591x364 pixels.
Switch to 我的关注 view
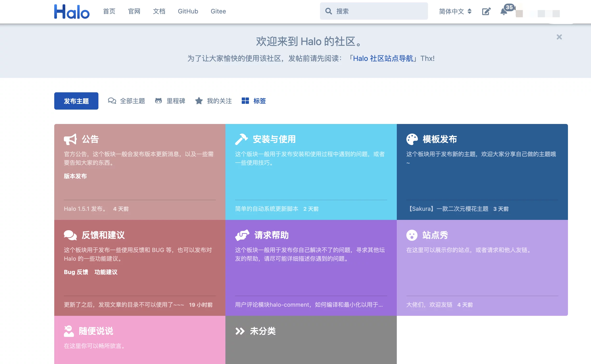[213, 101]
